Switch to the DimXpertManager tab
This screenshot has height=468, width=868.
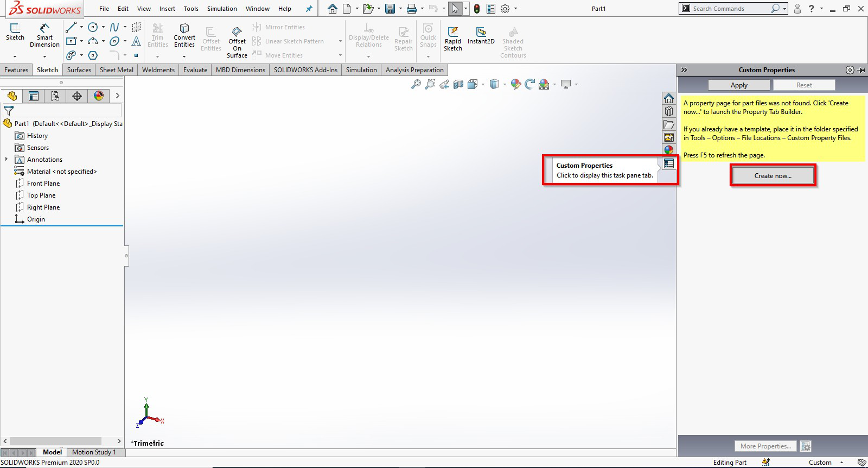(x=77, y=96)
